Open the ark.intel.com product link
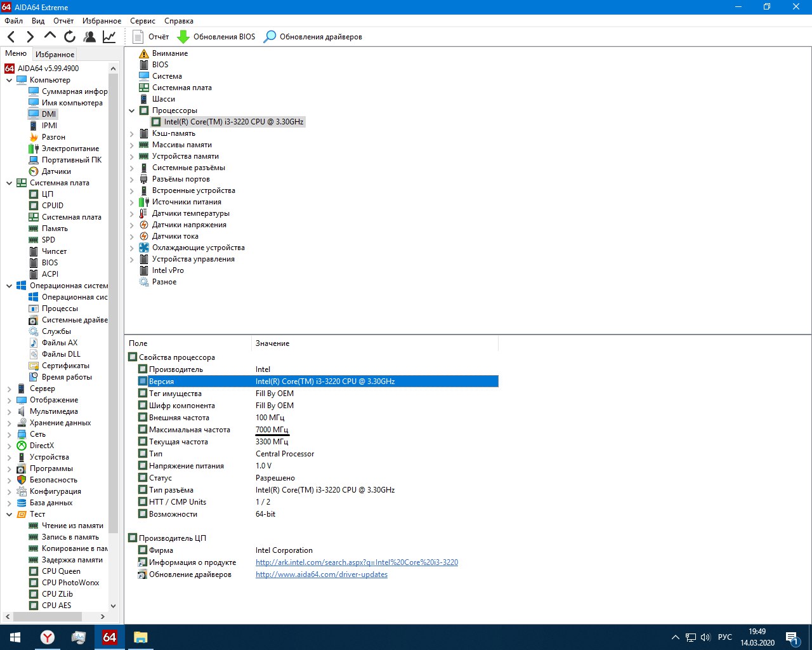Image resolution: width=812 pixels, height=650 pixels. pos(357,562)
